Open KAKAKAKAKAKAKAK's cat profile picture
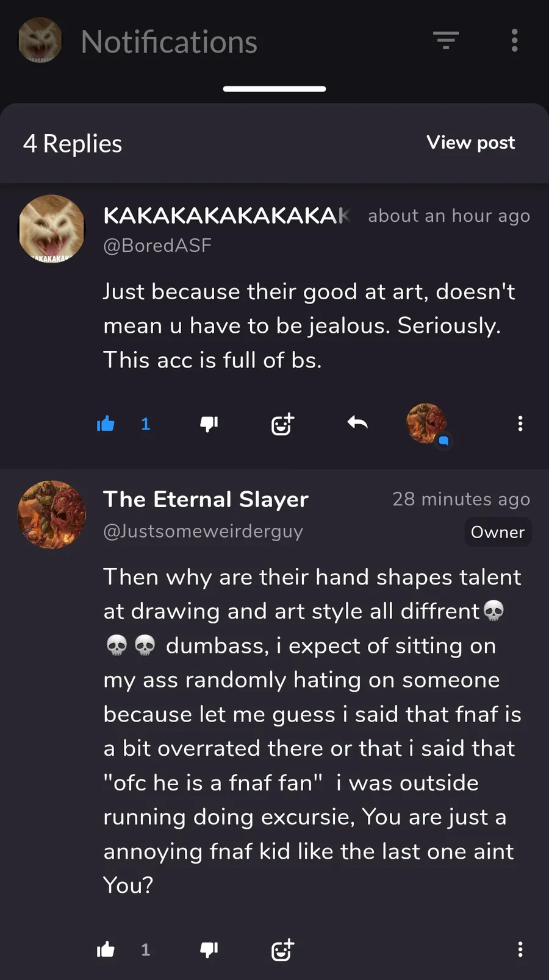This screenshot has width=549, height=980. pyautogui.click(x=52, y=229)
